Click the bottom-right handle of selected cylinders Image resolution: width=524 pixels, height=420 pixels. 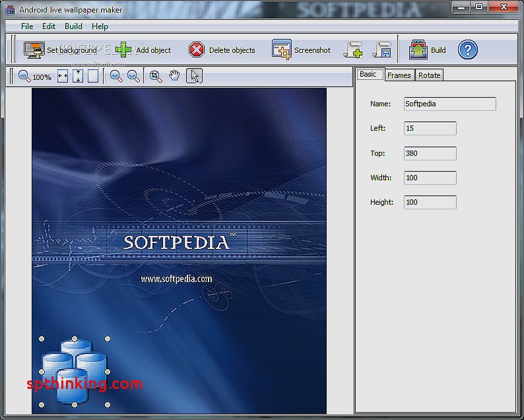[108, 405]
